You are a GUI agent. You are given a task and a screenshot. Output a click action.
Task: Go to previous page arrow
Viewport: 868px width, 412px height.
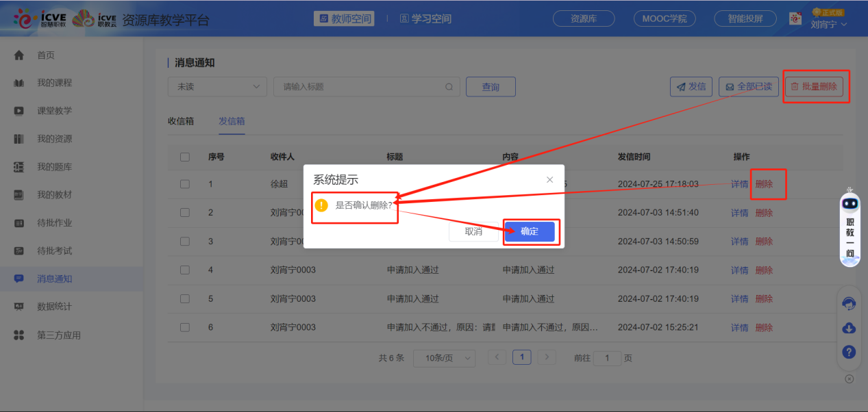click(x=497, y=357)
